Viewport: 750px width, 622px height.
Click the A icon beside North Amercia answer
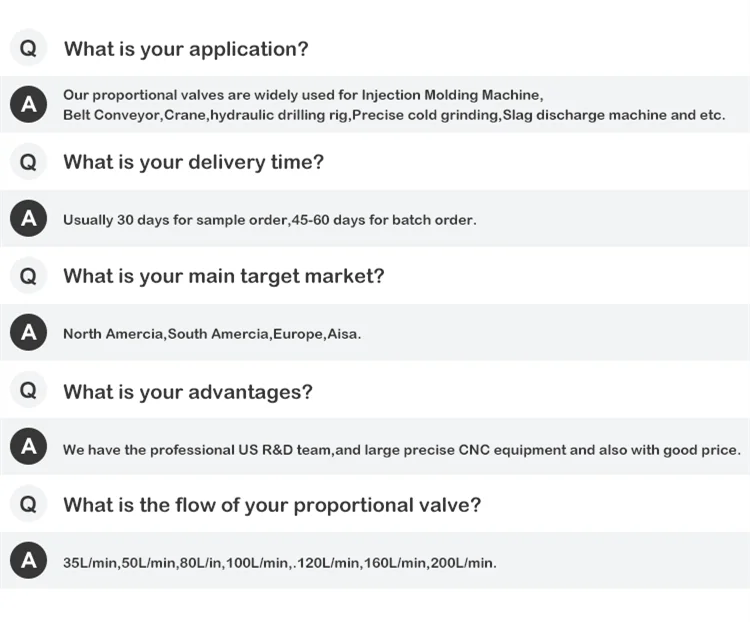coord(28,333)
